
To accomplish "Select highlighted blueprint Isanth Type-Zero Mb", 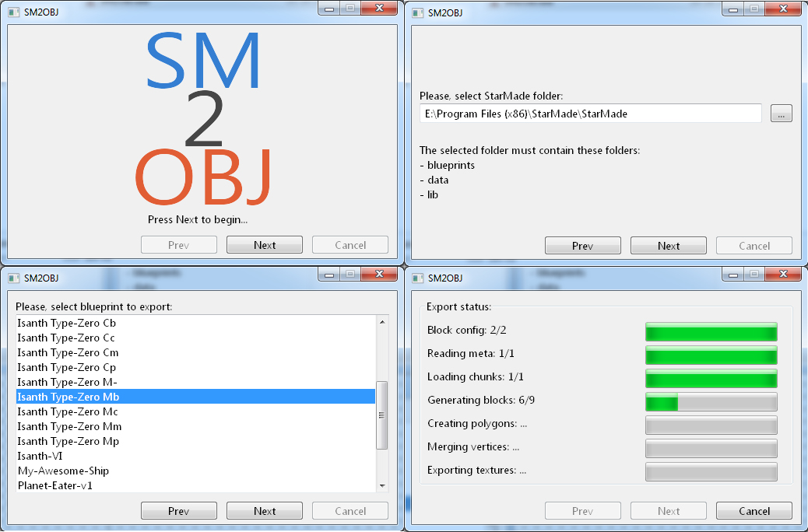I will coord(196,397).
